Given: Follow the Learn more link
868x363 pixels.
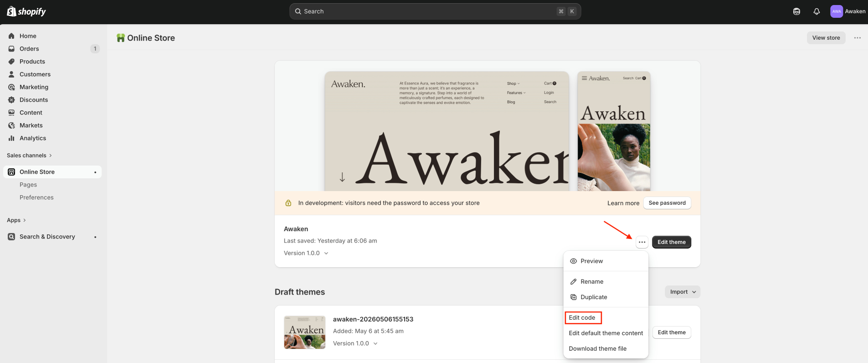Looking at the screenshot, I should (x=623, y=203).
